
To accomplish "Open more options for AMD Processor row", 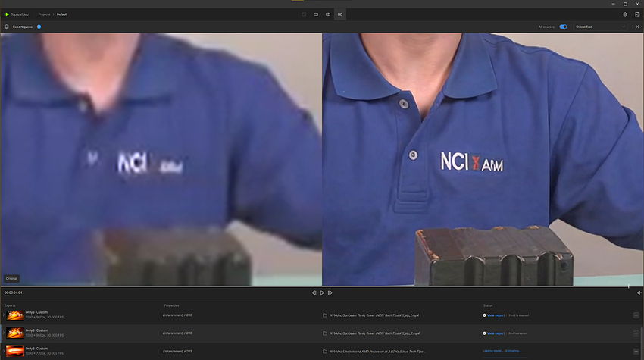I will [636, 352].
